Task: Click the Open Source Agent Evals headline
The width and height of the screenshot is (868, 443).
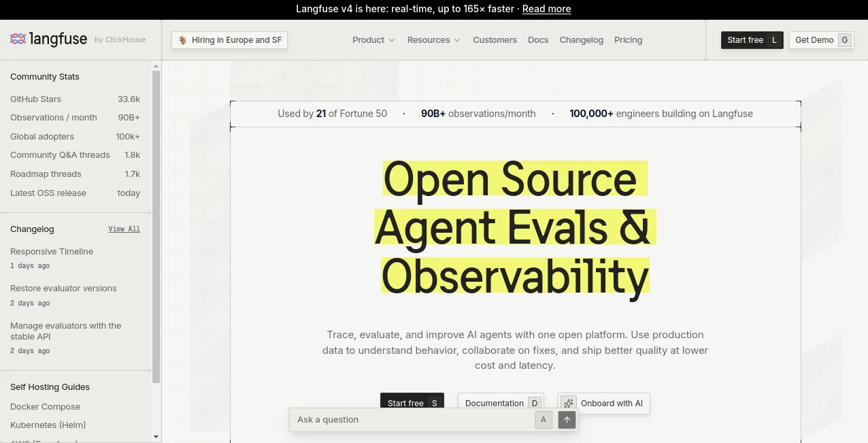Action: [x=515, y=227]
